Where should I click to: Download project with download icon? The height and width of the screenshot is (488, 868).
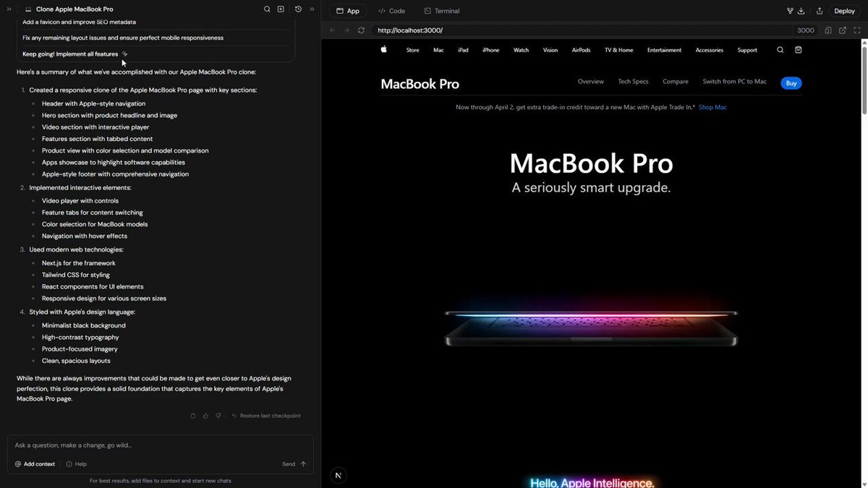[x=801, y=11]
